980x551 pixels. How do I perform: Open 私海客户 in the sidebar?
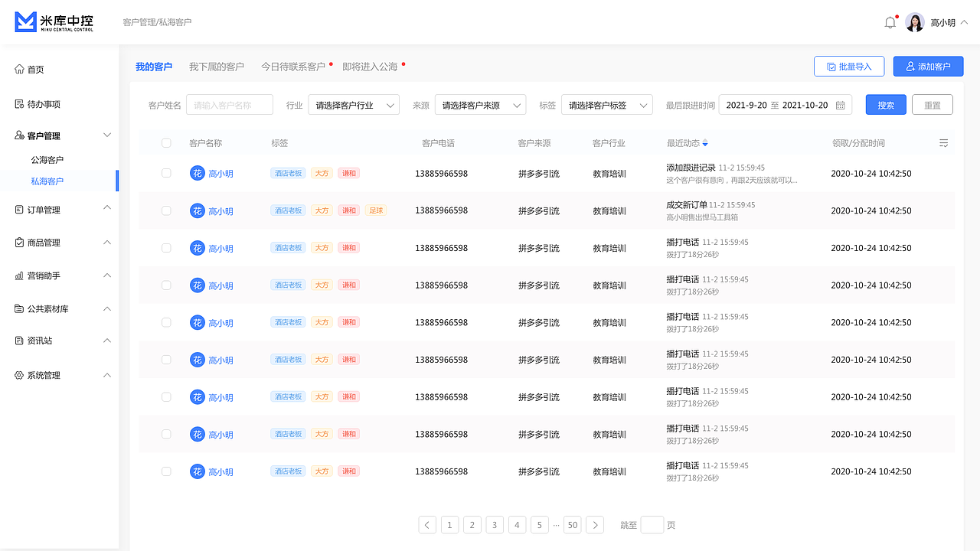pyautogui.click(x=47, y=181)
